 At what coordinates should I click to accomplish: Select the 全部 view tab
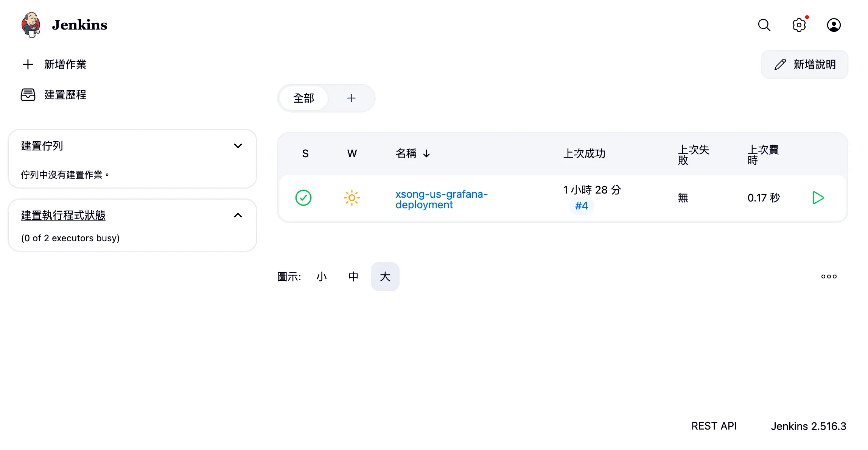pyautogui.click(x=303, y=98)
